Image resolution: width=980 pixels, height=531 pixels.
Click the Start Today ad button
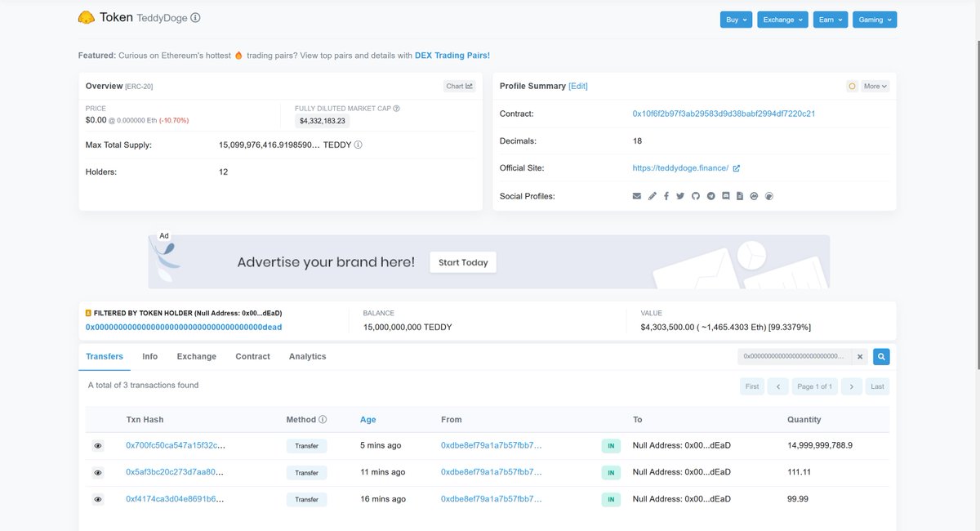463,262
